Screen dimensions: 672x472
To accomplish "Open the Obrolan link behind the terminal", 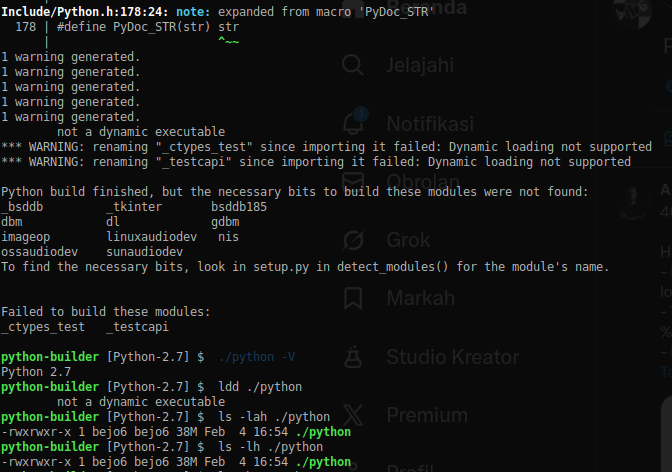I will point(423,182).
